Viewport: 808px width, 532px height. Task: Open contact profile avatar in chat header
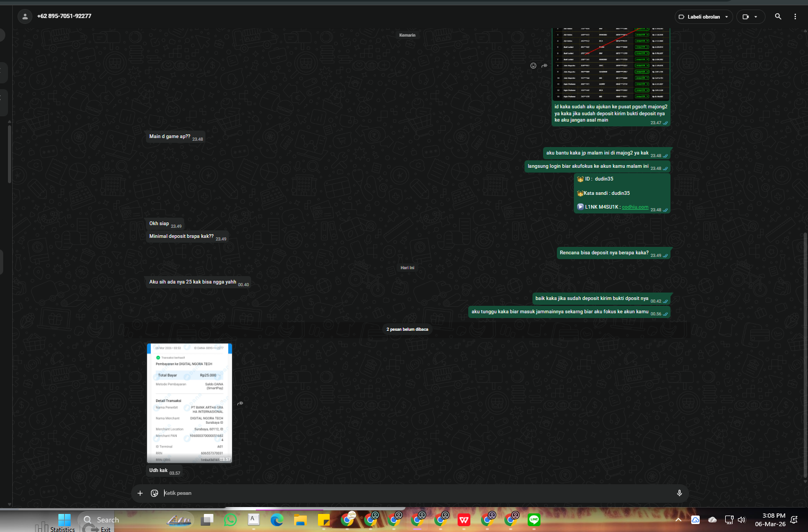coord(25,16)
